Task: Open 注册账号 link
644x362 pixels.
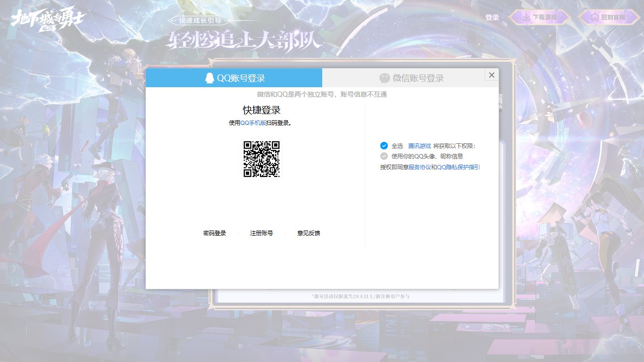Action: 261,233
